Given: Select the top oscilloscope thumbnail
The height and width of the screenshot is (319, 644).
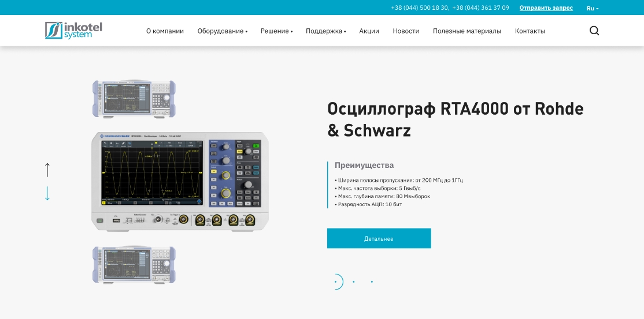Looking at the screenshot, I should [x=134, y=98].
